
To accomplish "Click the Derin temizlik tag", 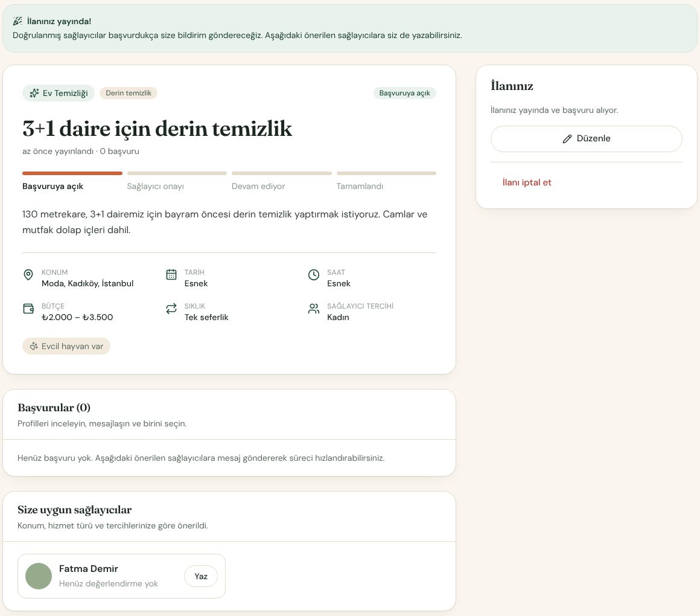I will click(129, 93).
